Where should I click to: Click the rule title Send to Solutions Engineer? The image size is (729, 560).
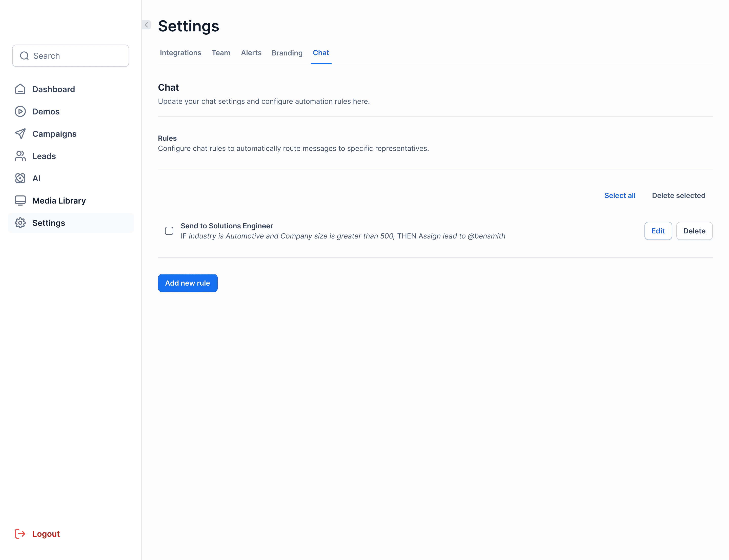click(x=227, y=226)
